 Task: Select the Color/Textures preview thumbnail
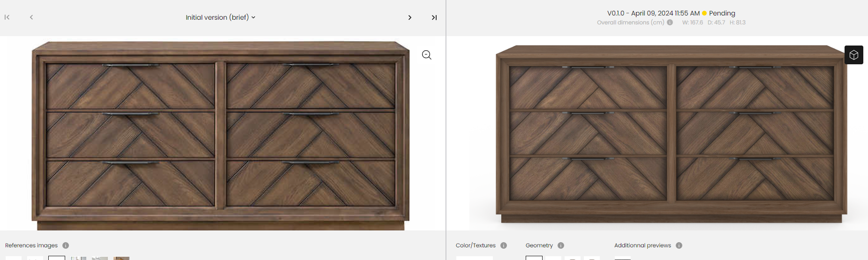(475, 258)
